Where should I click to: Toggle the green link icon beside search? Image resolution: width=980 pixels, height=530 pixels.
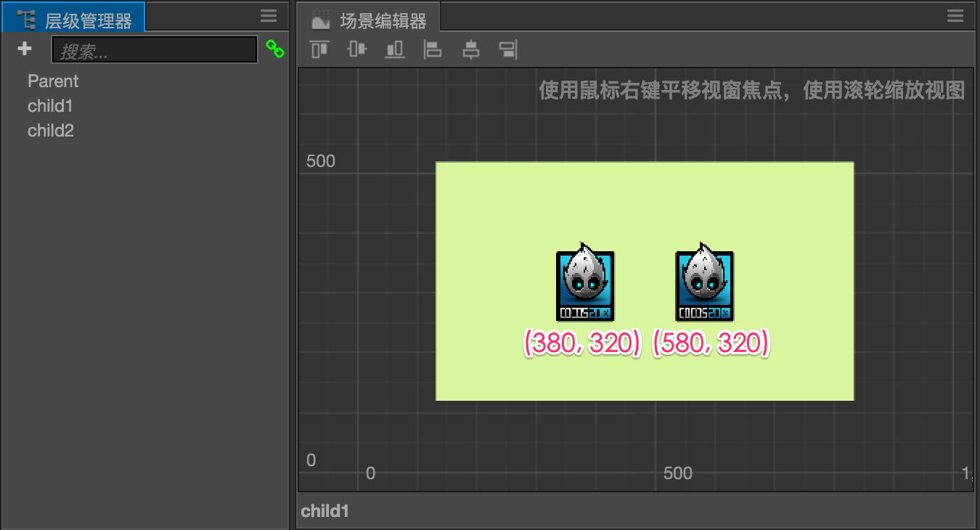click(274, 49)
